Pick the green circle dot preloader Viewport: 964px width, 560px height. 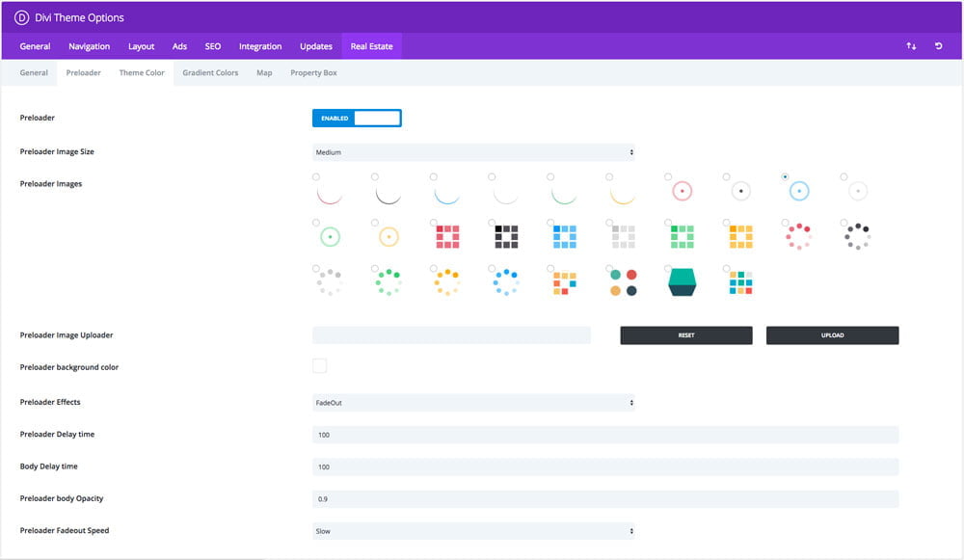click(330, 237)
